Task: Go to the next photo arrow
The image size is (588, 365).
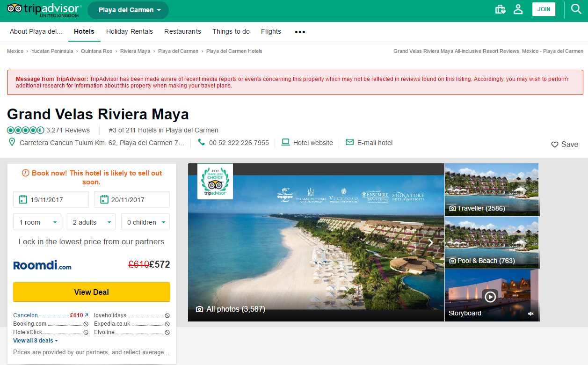Action: (x=431, y=242)
